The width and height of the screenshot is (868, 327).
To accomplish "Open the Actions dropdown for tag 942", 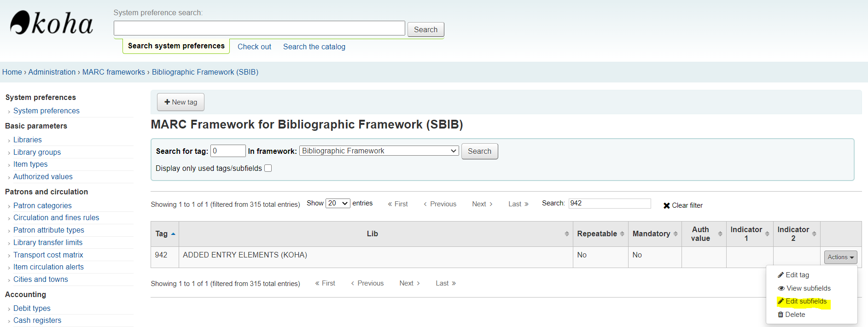I will click(x=840, y=257).
